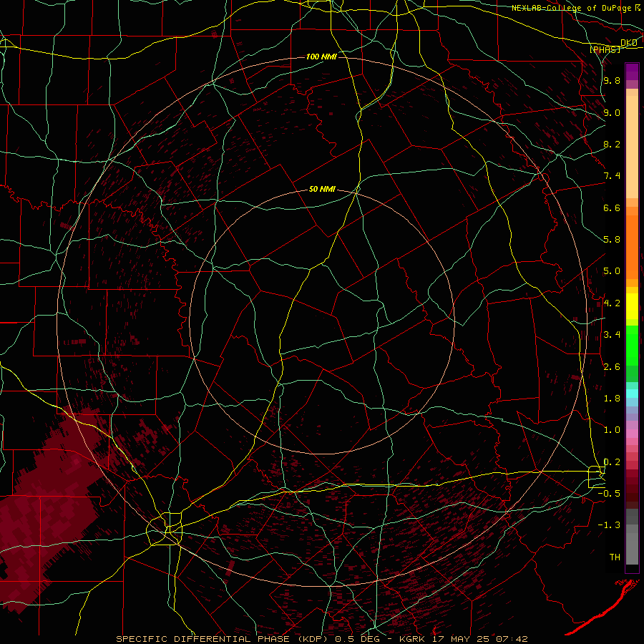Pick the pink segment near 1.0
The image size is (644, 644).
[x=632, y=434]
